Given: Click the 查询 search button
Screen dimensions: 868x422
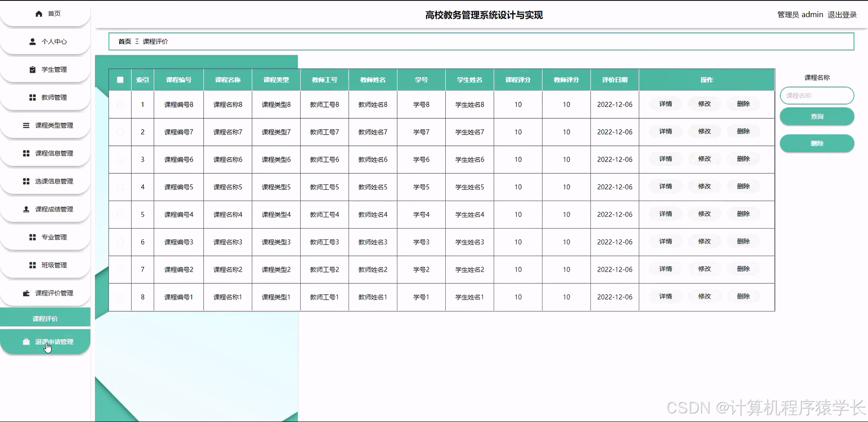Looking at the screenshot, I should pyautogui.click(x=817, y=116).
